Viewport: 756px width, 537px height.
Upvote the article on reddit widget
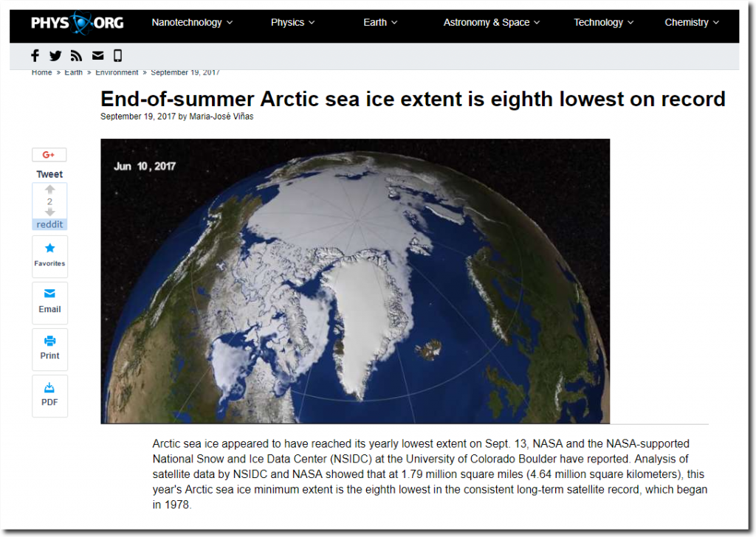49,190
